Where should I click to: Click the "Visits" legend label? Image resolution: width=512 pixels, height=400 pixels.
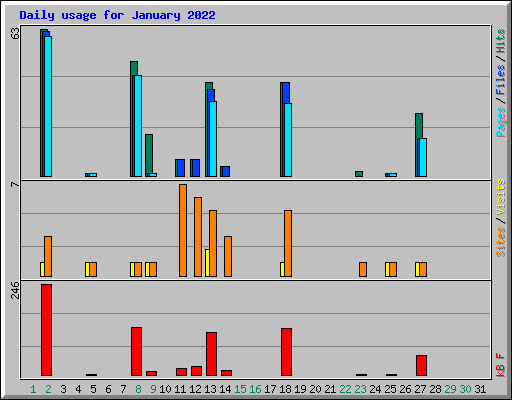click(501, 198)
